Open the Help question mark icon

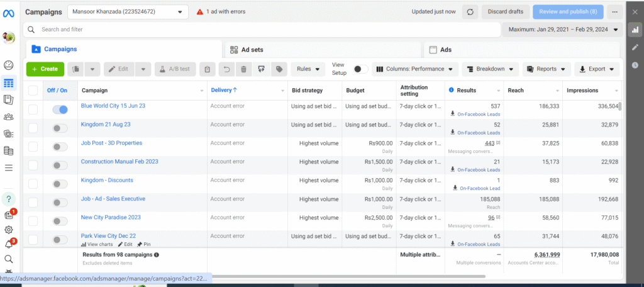[9, 199]
